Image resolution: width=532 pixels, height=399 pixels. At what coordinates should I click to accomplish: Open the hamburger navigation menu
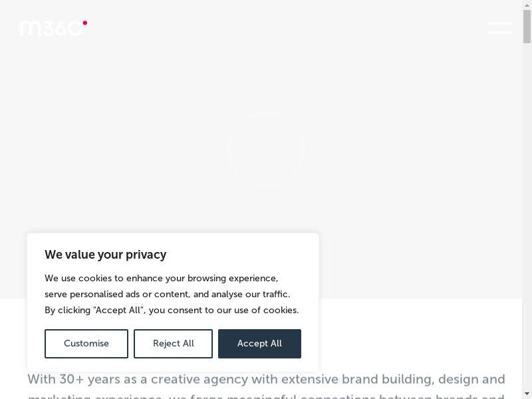(x=499, y=28)
